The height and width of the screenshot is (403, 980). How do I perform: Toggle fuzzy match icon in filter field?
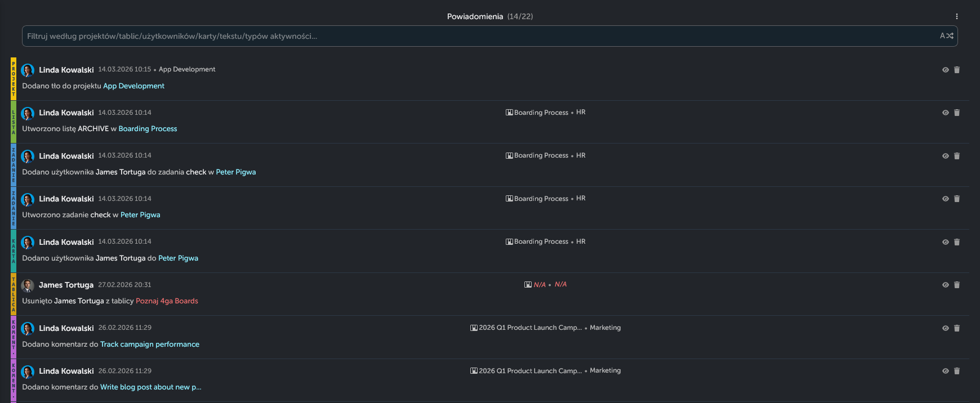pos(946,36)
